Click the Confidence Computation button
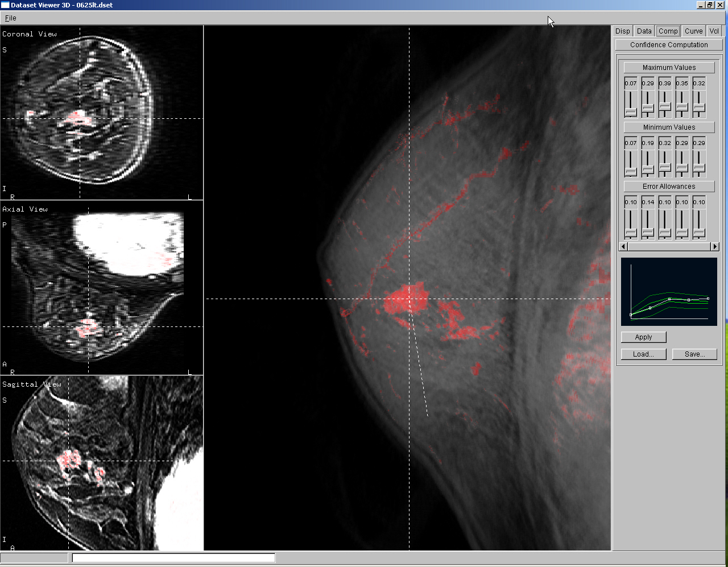The image size is (728, 567). coord(669,45)
